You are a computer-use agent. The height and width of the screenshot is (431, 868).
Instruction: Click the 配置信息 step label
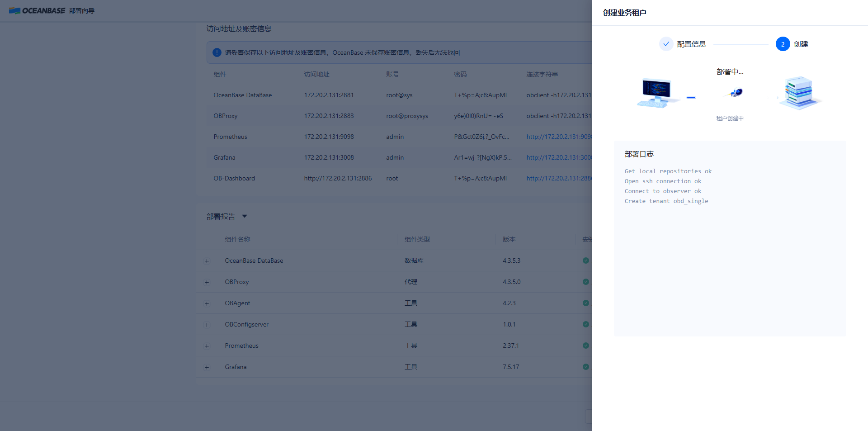[691, 44]
